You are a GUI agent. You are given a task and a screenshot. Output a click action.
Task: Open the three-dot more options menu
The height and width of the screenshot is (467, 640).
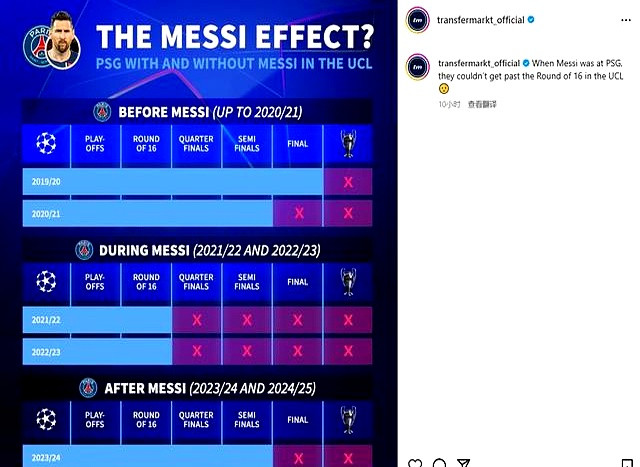coord(626,20)
